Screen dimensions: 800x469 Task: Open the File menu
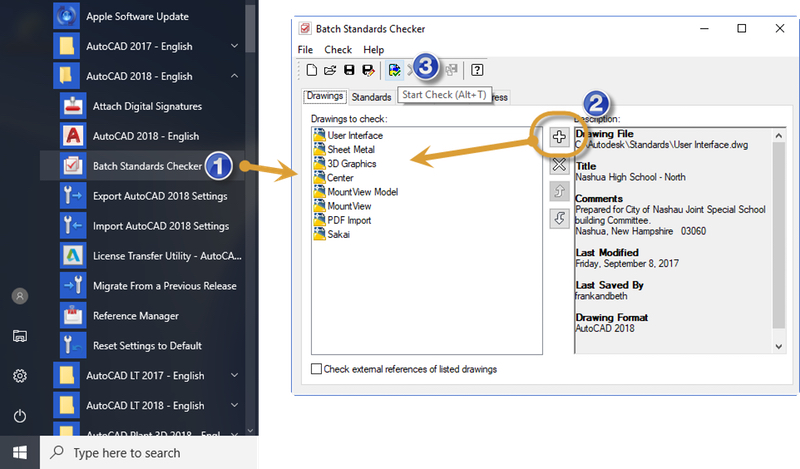pyautogui.click(x=305, y=50)
